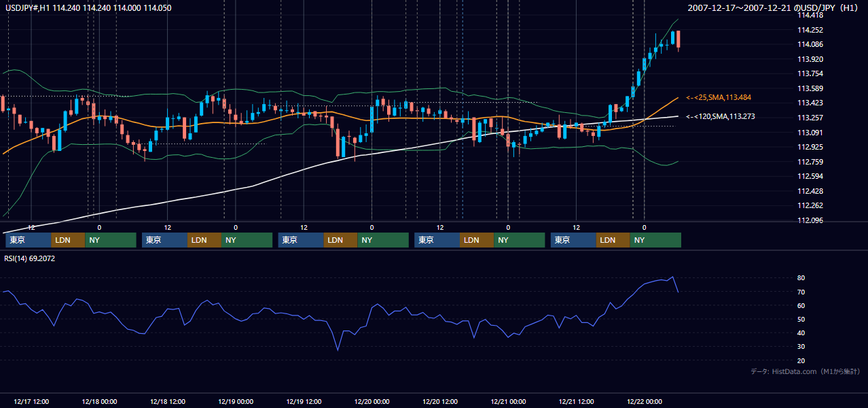This screenshot has height=408, width=868.
Task: Click the 114.252 price axis label
Action: coord(812,30)
